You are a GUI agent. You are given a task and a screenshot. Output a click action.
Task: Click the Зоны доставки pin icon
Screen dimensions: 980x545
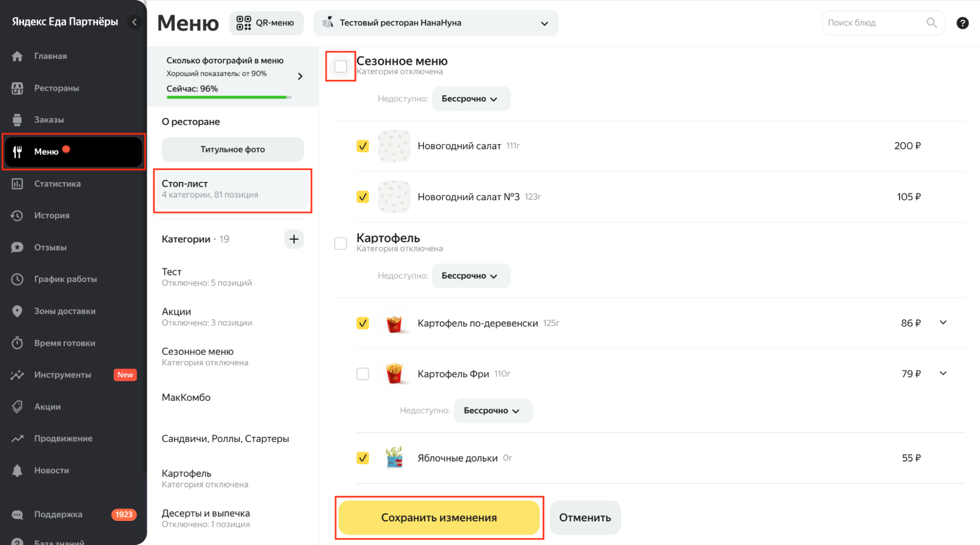point(17,311)
